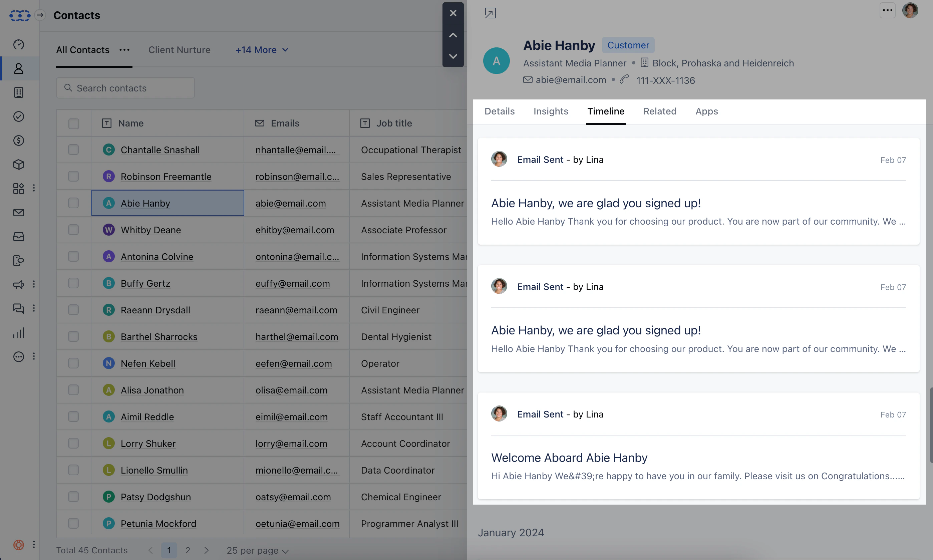Go to contacts page 2
The image size is (933, 560).
188,551
